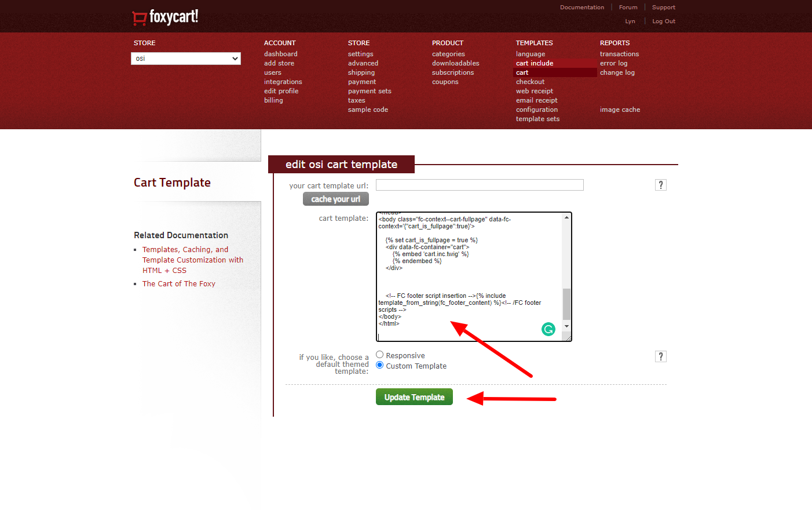Open product coupons

click(x=445, y=82)
